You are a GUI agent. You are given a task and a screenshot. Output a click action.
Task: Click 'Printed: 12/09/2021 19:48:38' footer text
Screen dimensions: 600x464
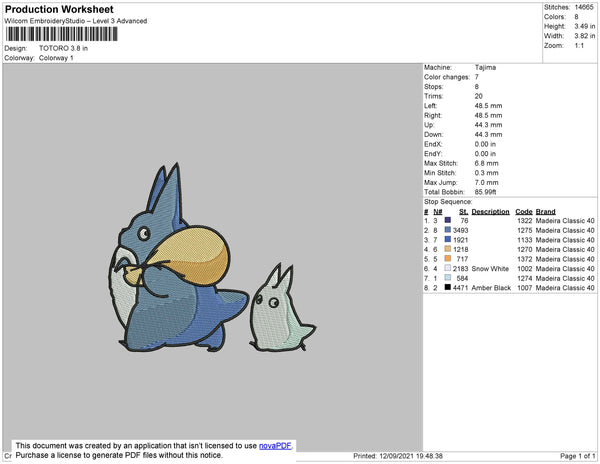tap(398, 456)
